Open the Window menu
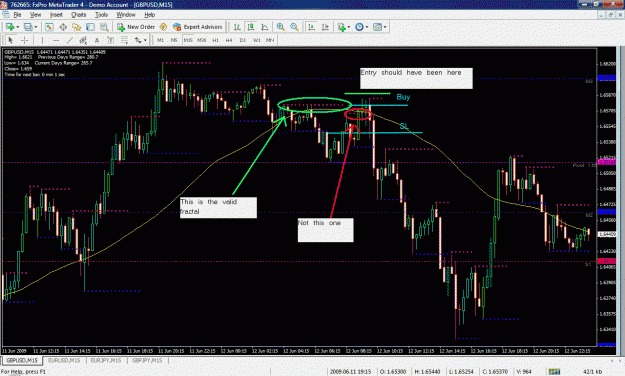 click(x=126, y=15)
